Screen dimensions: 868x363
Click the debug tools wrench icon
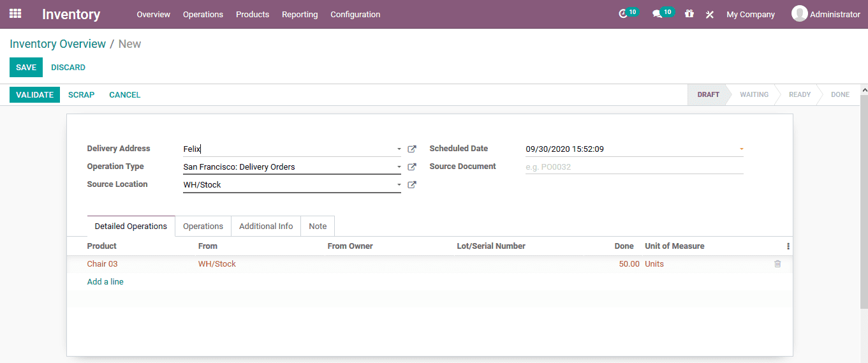point(709,14)
